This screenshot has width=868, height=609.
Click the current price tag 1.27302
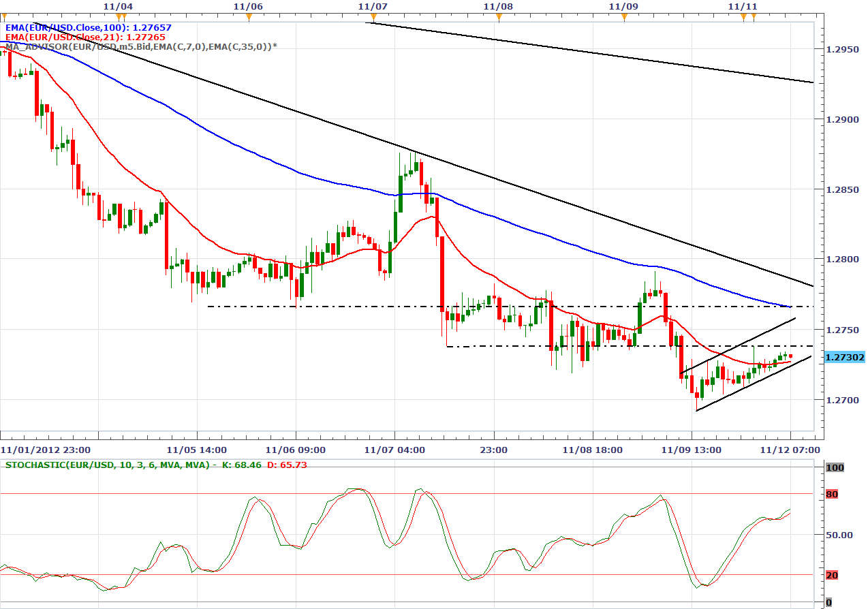tap(843, 357)
